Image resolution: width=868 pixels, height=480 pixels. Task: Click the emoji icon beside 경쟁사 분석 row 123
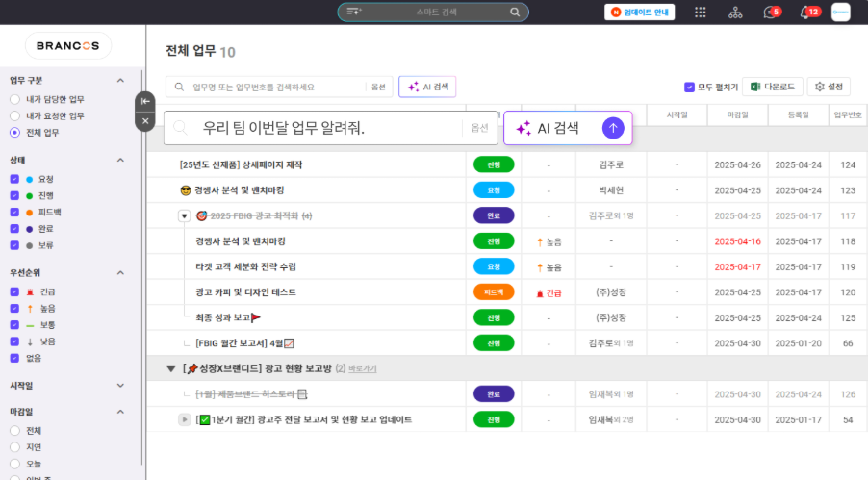[x=186, y=190]
